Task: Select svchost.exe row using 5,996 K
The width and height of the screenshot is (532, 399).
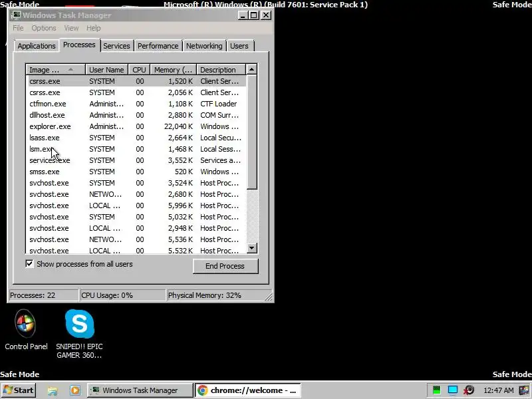Action: [x=136, y=205]
